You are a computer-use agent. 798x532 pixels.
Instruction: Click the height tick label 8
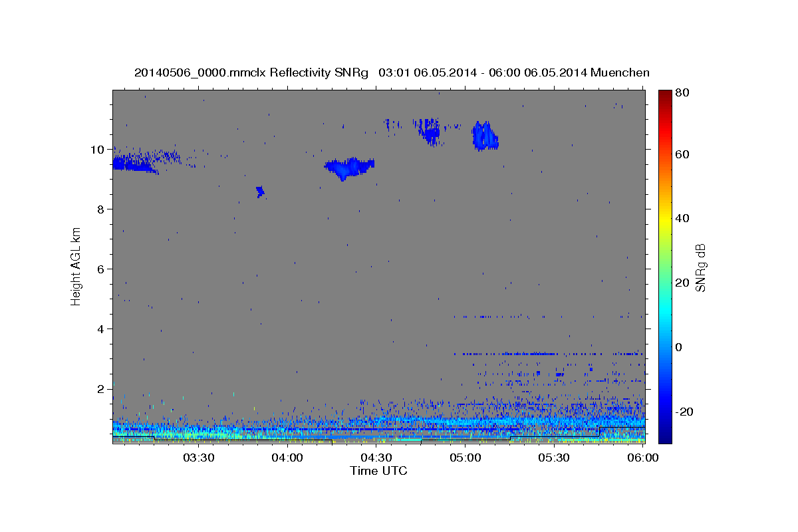tap(102, 209)
